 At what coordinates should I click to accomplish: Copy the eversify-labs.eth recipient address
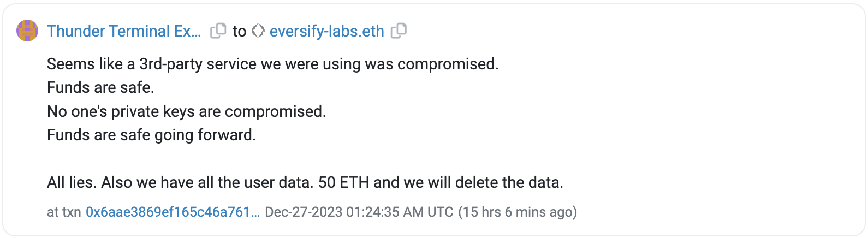tap(399, 31)
